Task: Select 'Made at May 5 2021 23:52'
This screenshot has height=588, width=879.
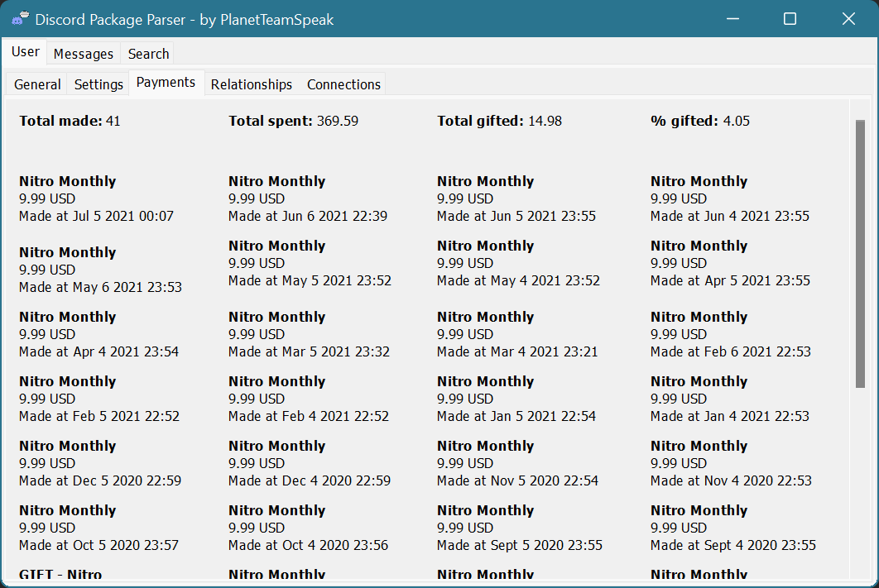Action: click(310, 280)
